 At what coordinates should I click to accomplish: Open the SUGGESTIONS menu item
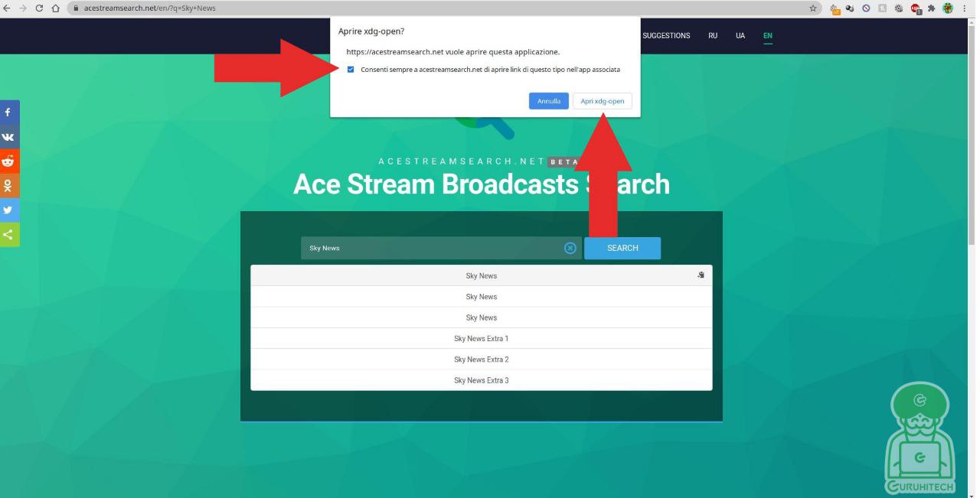point(665,35)
